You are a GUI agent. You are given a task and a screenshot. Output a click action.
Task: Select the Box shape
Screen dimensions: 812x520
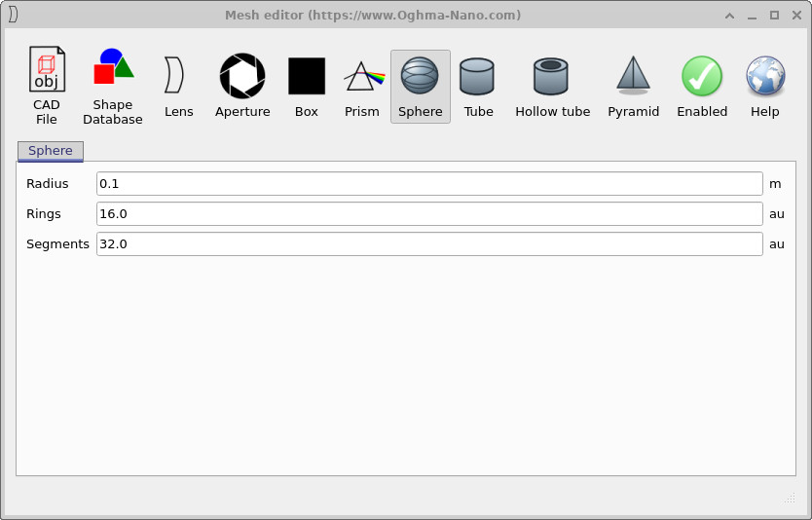[307, 86]
